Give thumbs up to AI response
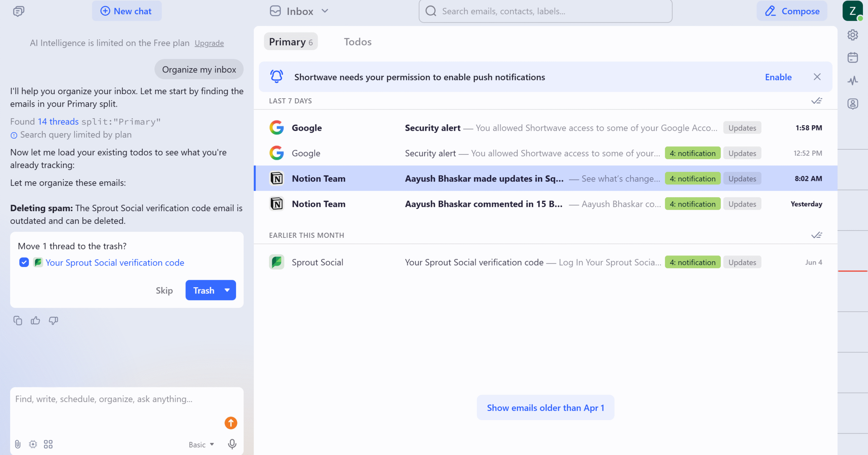The image size is (868, 455). (35, 320)
